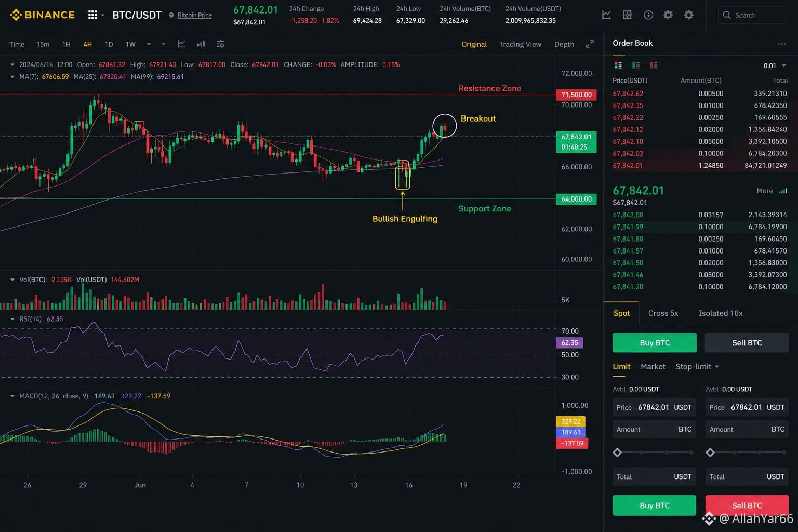Open the dropdown arrow beside the apps grid

click(x=103, y=15)
